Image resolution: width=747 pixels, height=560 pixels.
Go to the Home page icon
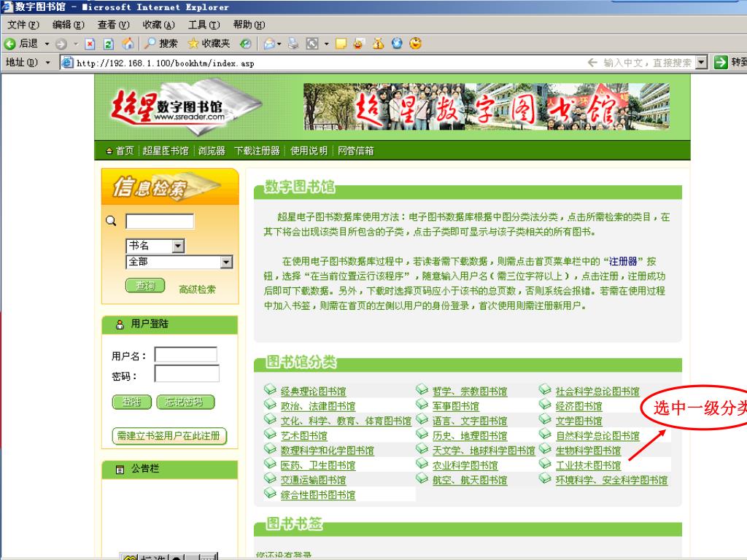tap(128, 44)
